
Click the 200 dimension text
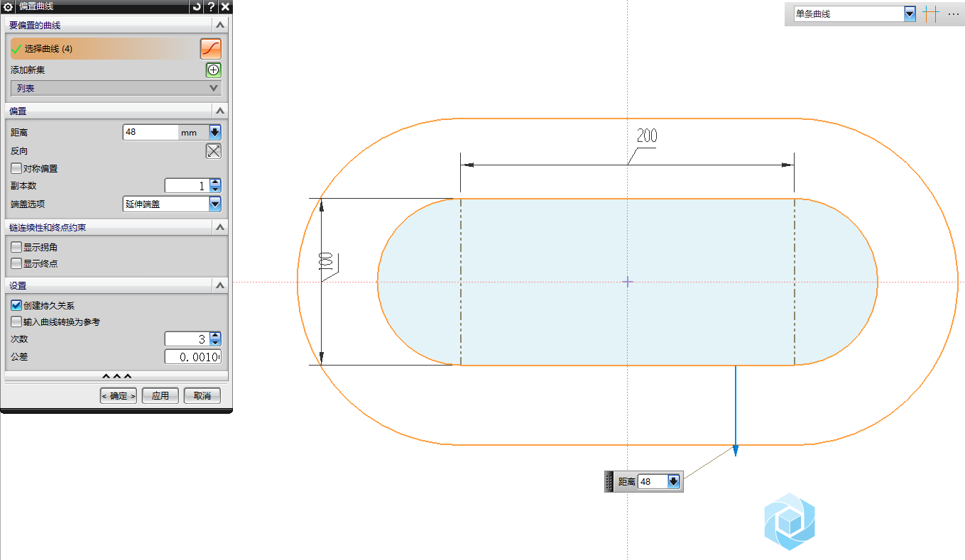(647, 136)
